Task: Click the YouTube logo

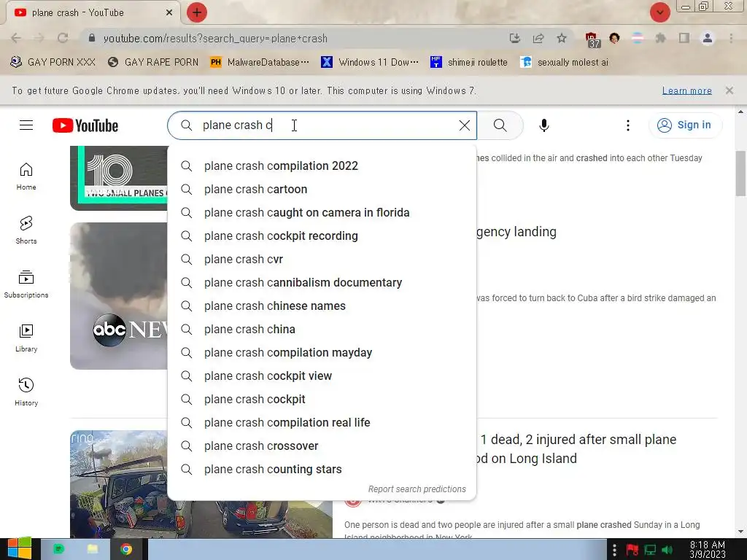Action: tap(85, 125)
